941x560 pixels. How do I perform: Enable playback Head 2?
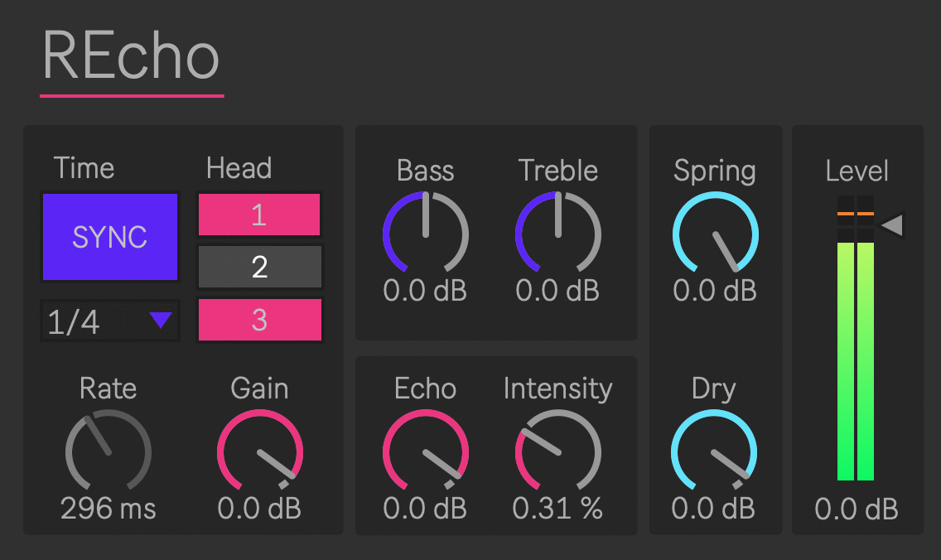tap(259, 267)
